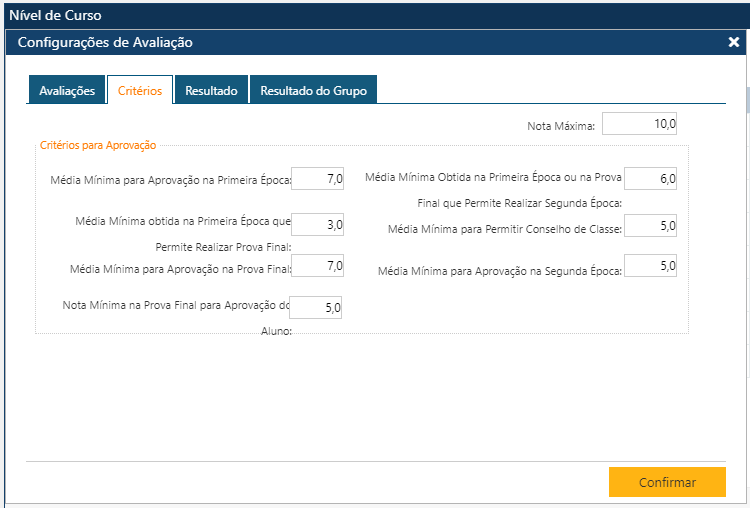Click the Critérios para Aprovação group heading
750x508 pixels.
[x=98, y=145]
